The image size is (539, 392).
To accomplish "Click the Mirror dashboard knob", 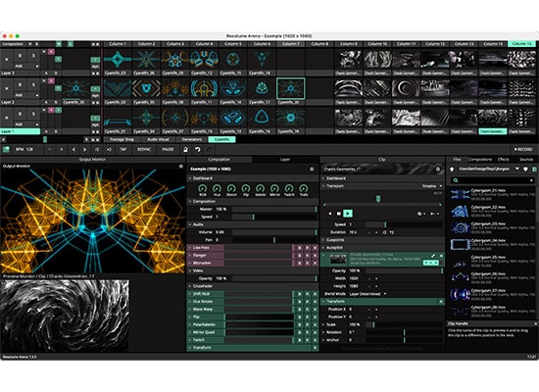I will click(274, 188).
